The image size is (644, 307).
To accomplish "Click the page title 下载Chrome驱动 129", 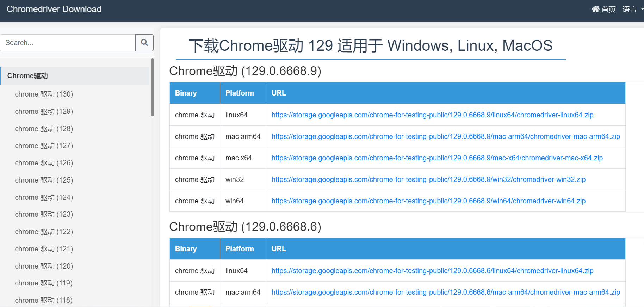I will pos(371,45).
